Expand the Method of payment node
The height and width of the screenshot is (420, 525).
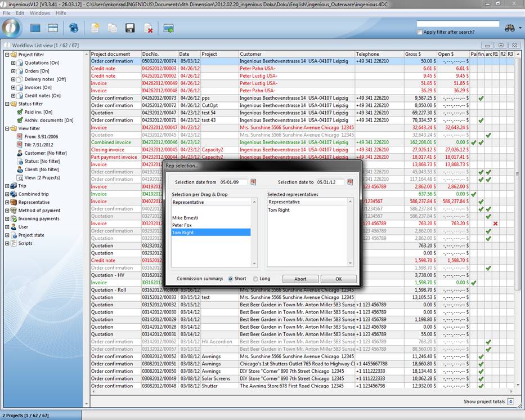7,211
